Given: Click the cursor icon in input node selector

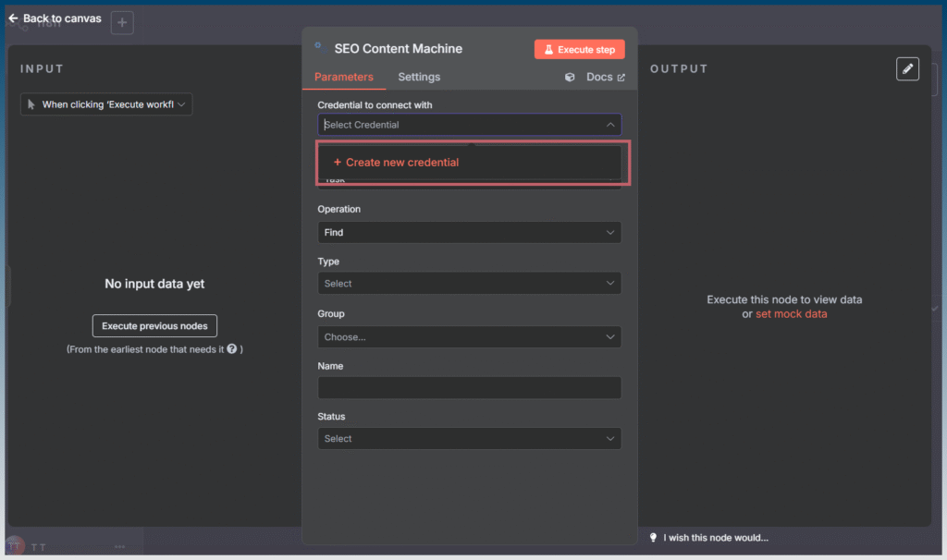Looking at the screenshot, I should [31, 104].
